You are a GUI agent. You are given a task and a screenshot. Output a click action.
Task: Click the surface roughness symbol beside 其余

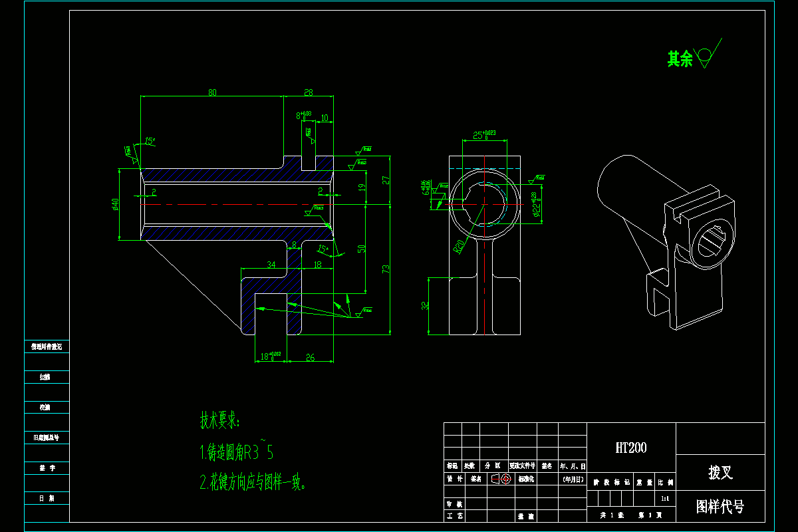(708, 54)
